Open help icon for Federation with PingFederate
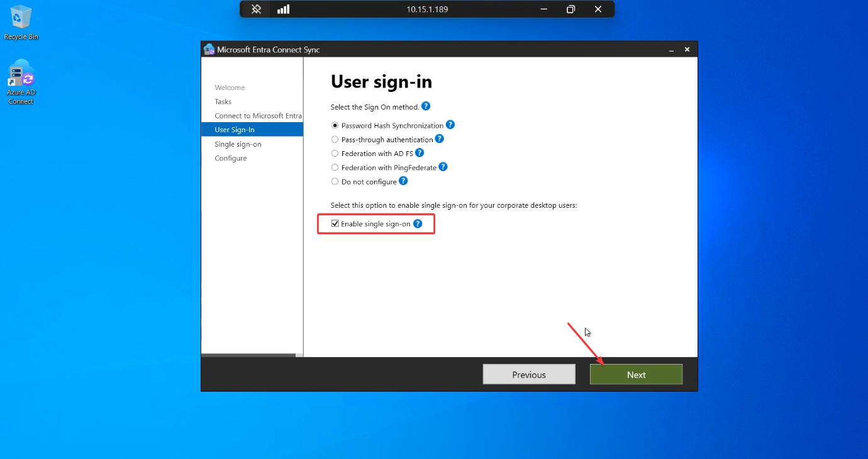The image size is (868, 459). click(443, 167)
